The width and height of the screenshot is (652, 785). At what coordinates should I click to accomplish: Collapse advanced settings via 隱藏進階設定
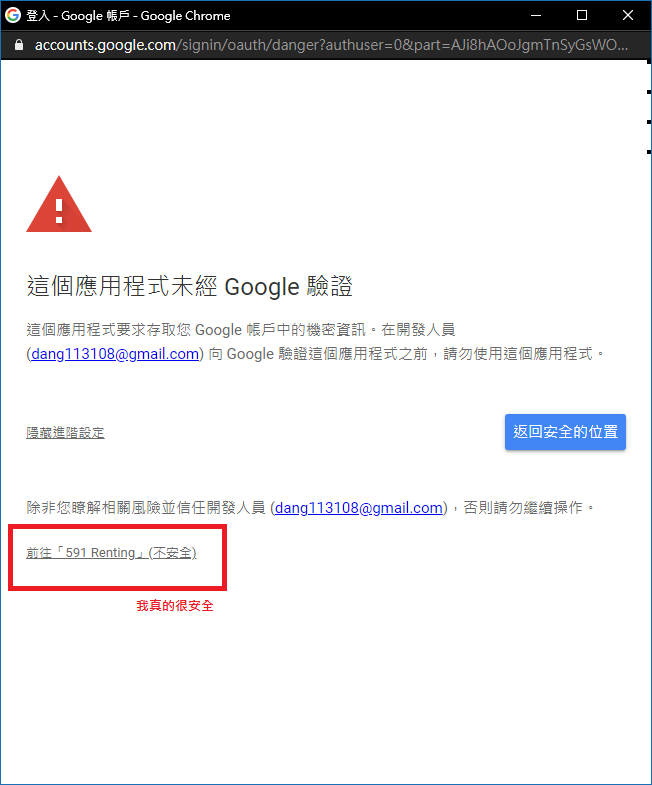[66, 433]
